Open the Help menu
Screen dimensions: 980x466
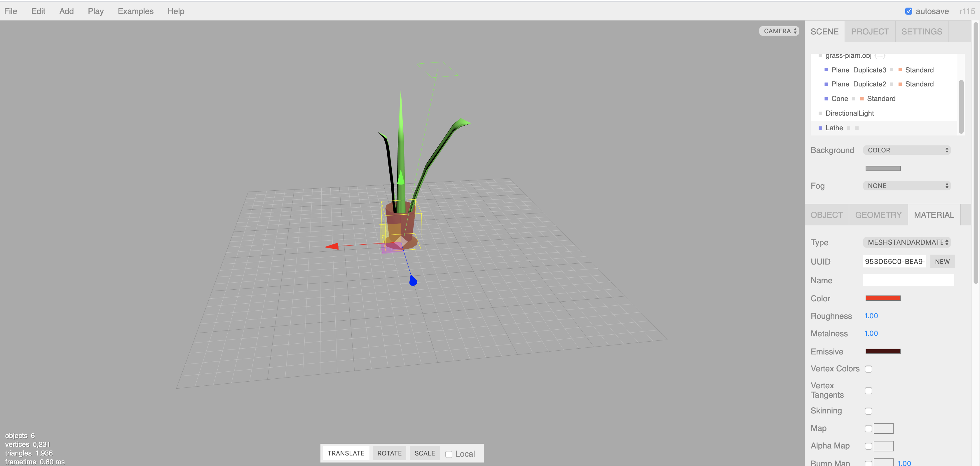tap(176, 11)
